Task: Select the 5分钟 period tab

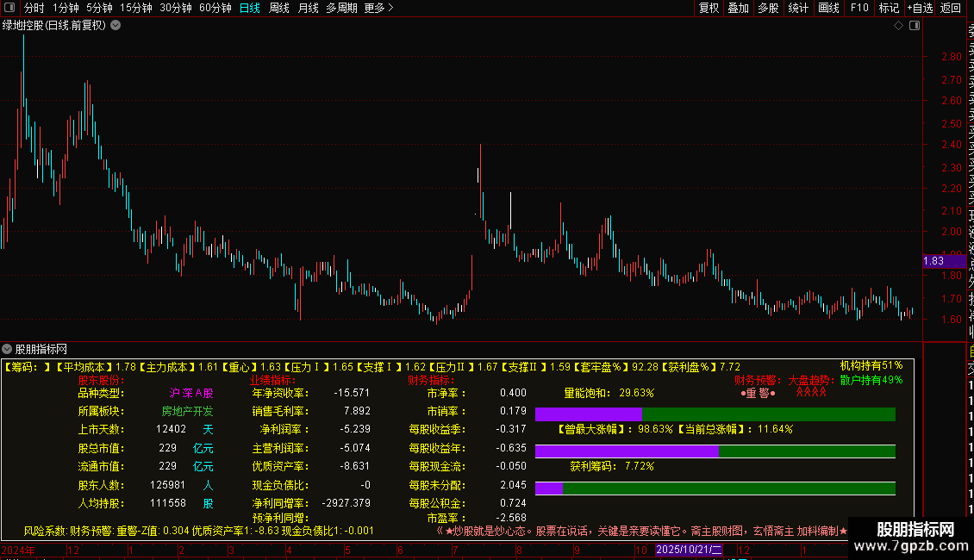Action: (99, 8)
